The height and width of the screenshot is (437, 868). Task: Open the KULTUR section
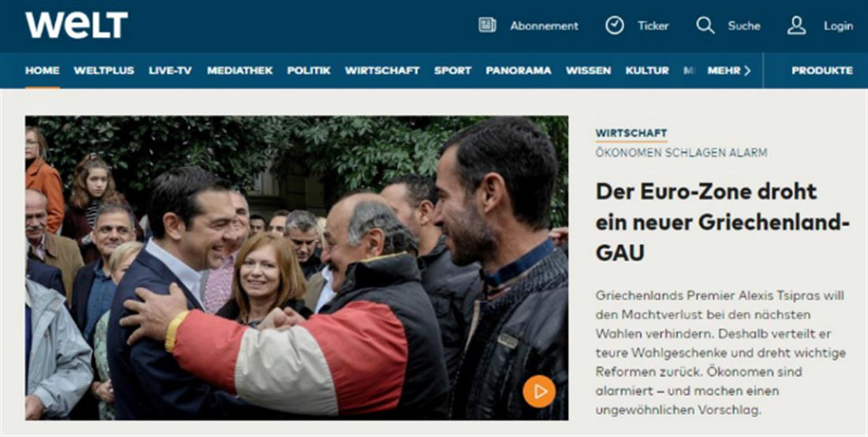point(647,71)
